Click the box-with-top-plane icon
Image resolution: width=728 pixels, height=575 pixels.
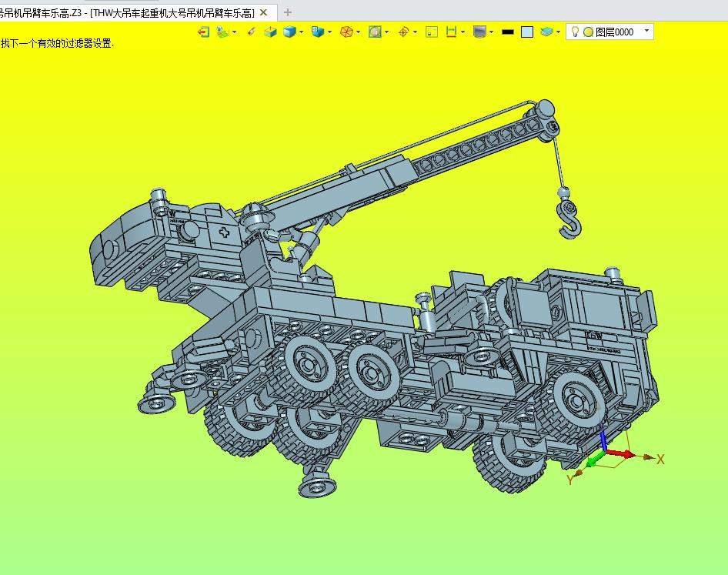point(270,32)
